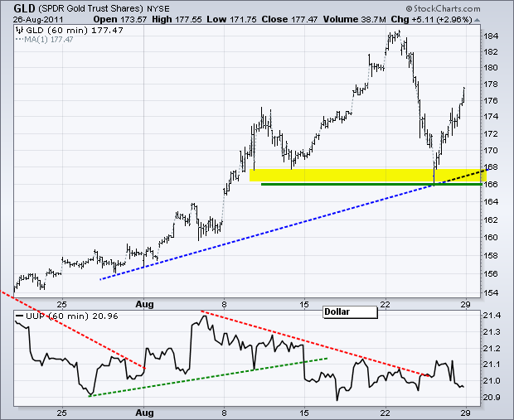The height and width of the screenshot is (420, 514).
Task: Click the date 26-Aug-2011
Action: tap(38, 20)
